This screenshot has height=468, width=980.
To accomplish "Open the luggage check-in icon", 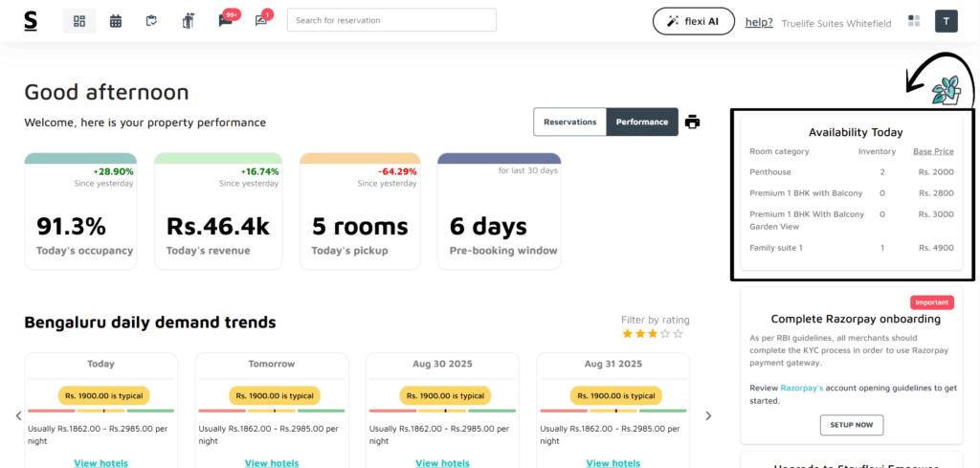I will point(189,21).
